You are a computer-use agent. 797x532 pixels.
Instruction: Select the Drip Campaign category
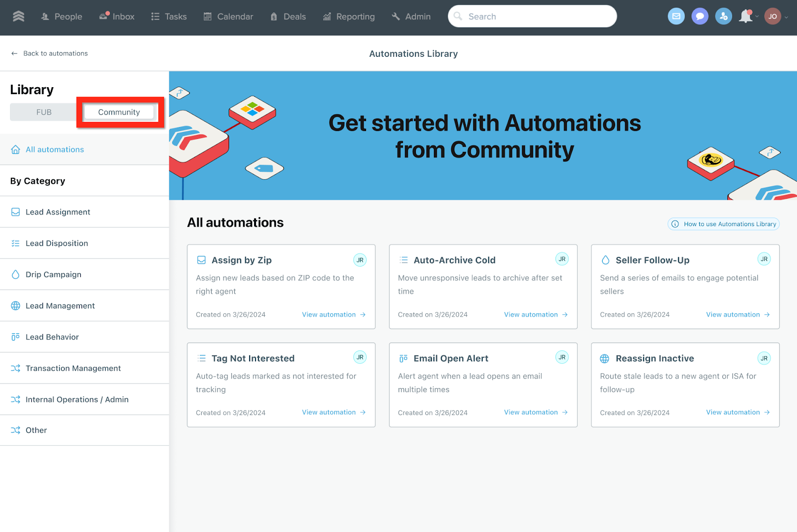tap(53, 274)
